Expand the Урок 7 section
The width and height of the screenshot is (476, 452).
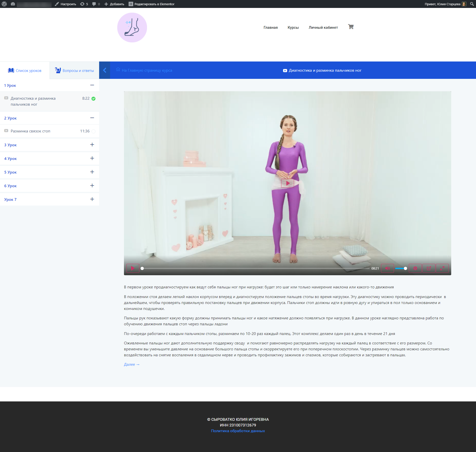tap(92, 199)
